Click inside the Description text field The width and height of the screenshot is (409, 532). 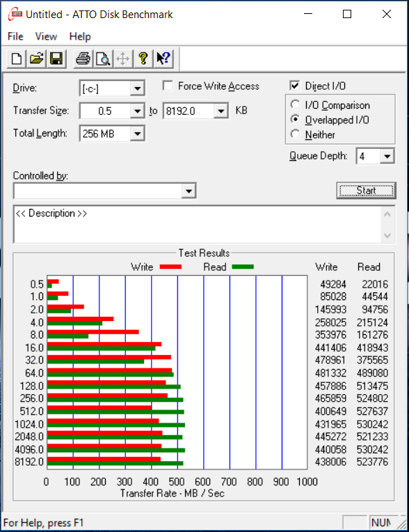[x=198, y=224]
